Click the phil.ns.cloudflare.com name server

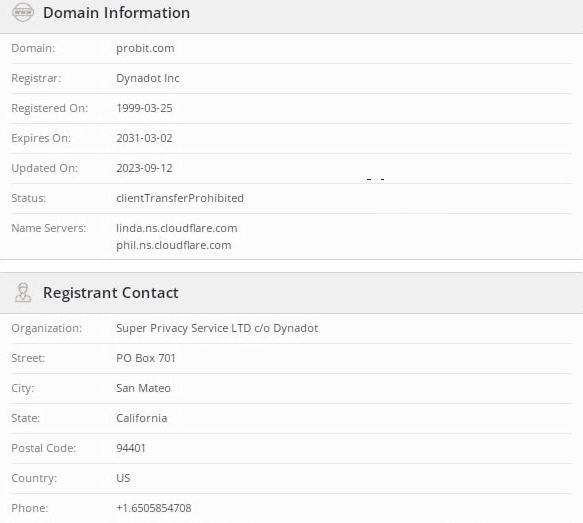click(x=174, y=245)
